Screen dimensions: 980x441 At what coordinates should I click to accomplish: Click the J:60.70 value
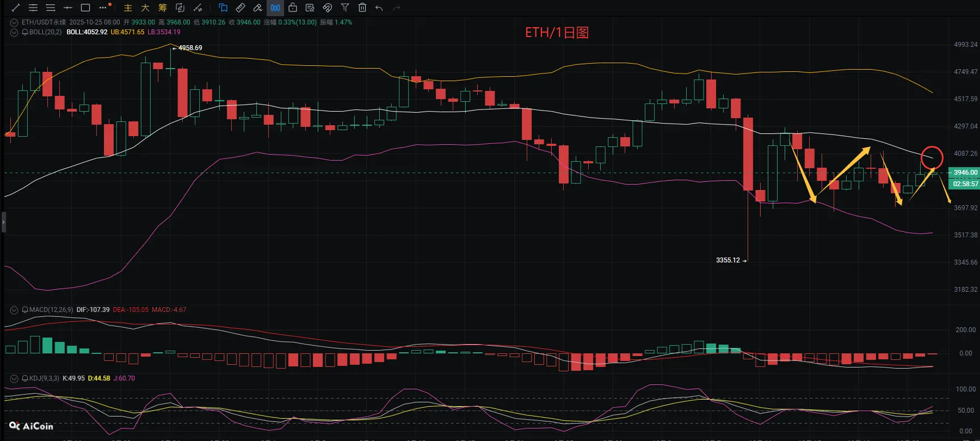click(124, 378)
